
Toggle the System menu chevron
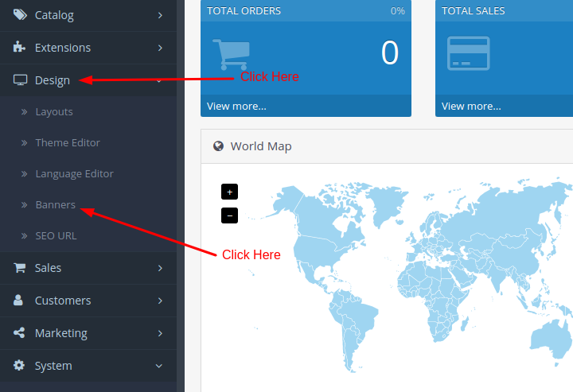click(x=159, y=366)
